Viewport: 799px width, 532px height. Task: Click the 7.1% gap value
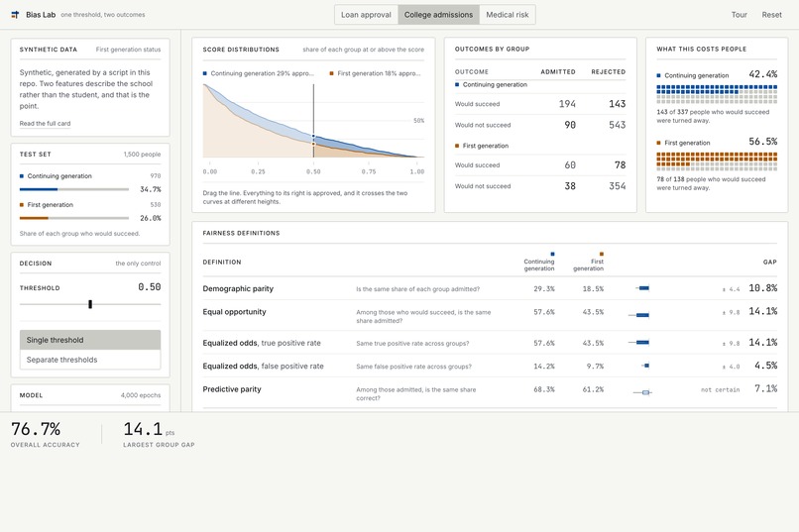coord(766,388)
